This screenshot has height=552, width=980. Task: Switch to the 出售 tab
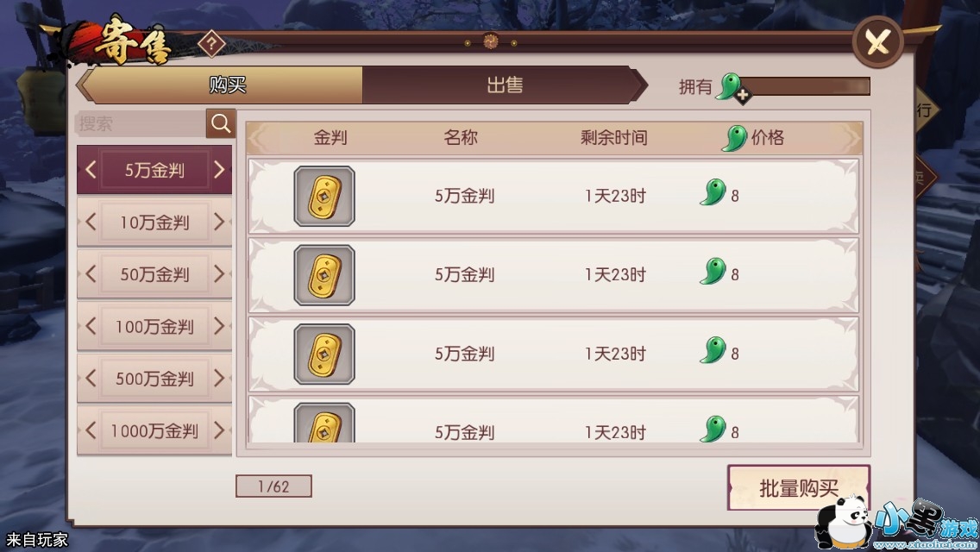(x=505, y=85)
